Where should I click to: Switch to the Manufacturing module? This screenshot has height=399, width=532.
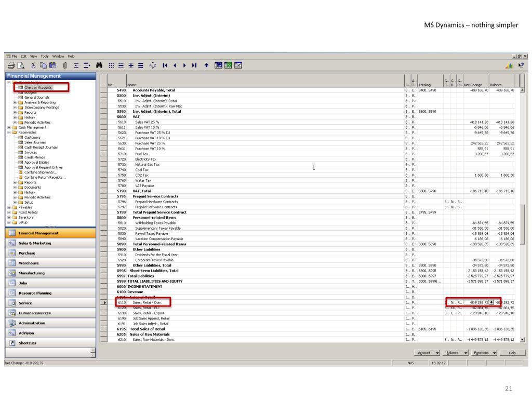point(50,273)
